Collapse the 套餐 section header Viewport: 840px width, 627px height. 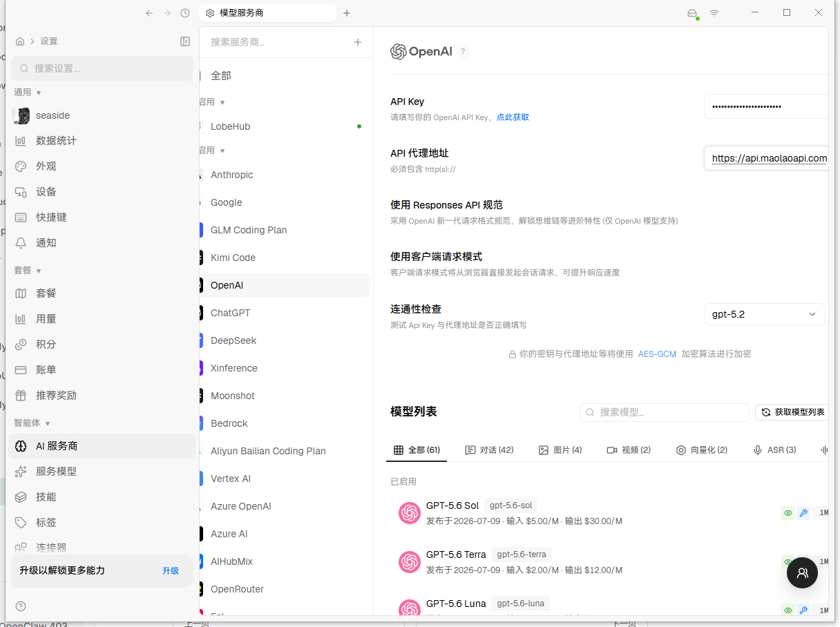click(28, 271)
